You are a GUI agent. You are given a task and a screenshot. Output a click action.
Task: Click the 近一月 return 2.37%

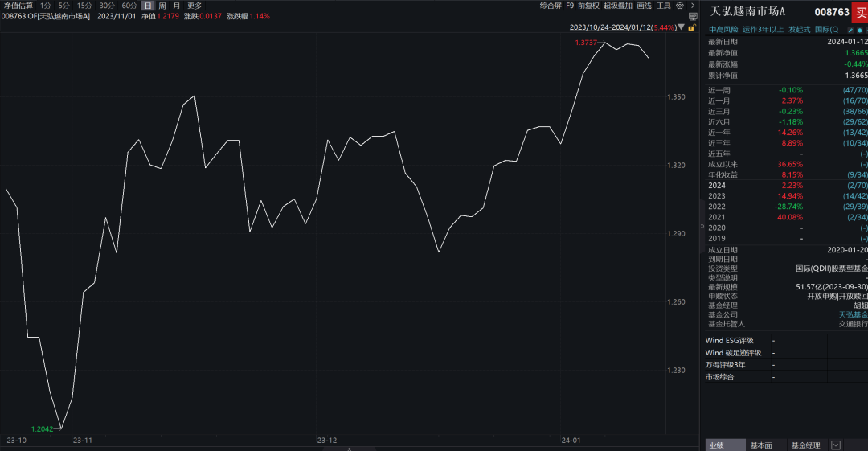pos(792,100)
